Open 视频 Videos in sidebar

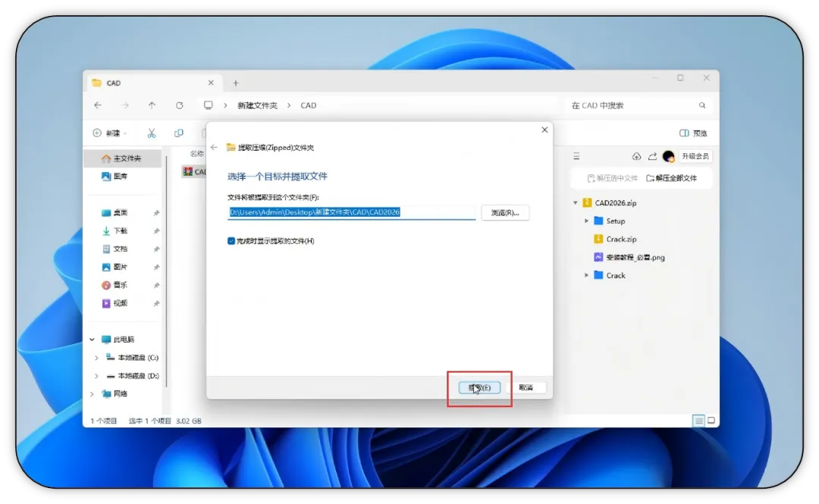pos(115,303)
